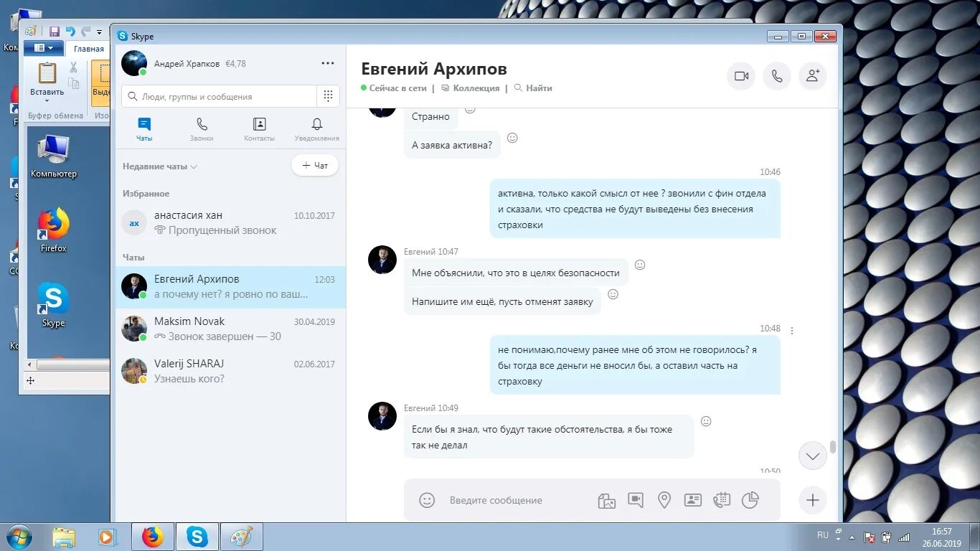
Task: Click the chat scrollbar thumb
Action: pos(833,447)
